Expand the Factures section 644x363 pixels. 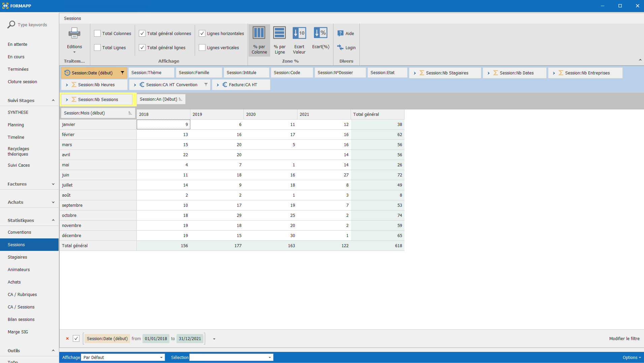(53, 184)
